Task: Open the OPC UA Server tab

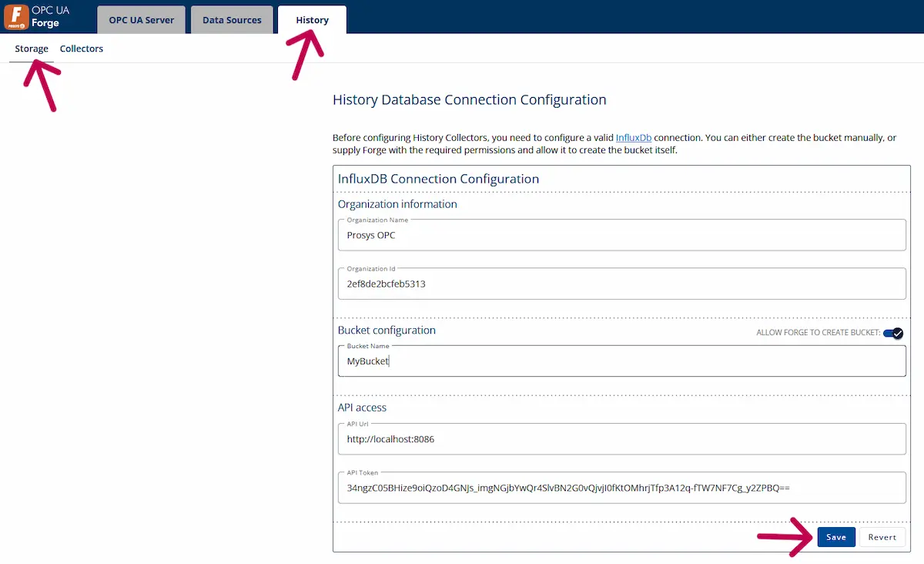Action: 142,20
